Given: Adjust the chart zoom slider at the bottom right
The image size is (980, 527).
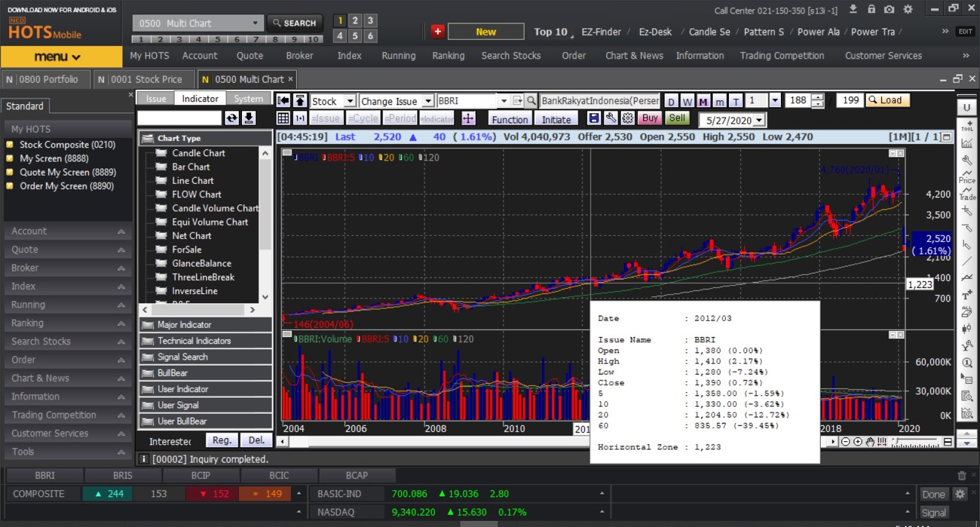Looking at the screenshot, I should pos(916,442).
